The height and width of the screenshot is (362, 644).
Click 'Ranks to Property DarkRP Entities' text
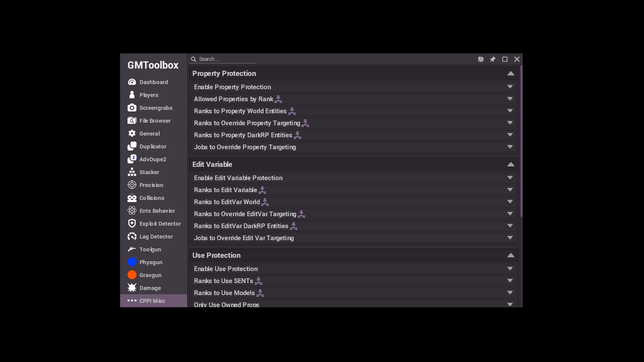(x=243, y=135)
